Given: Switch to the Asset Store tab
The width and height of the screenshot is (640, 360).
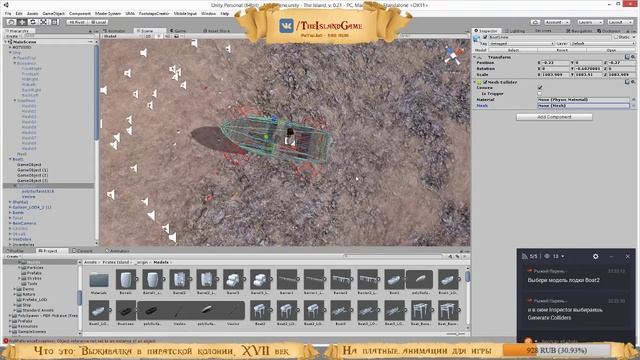Looking at the screenshot, I should (x=216, y=31).
